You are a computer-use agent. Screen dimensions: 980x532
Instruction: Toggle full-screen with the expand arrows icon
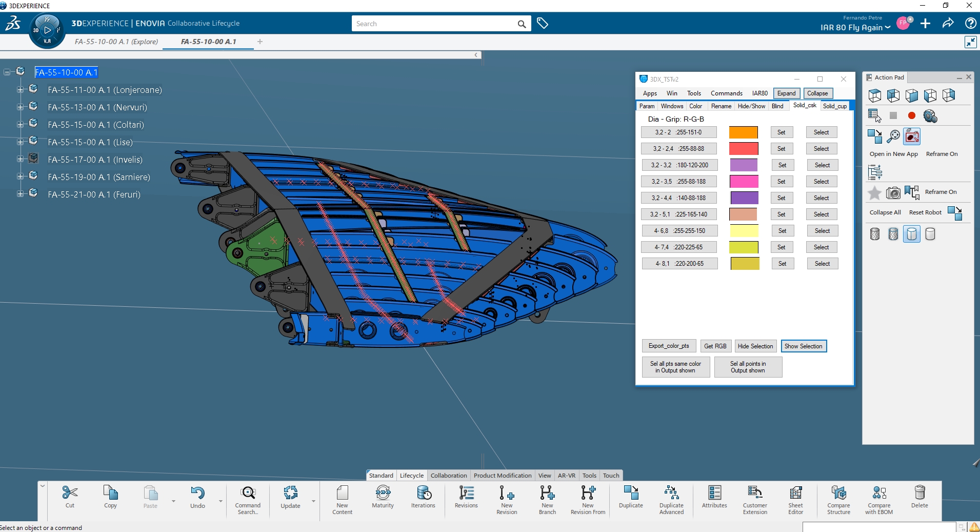(x=970, y=42)
